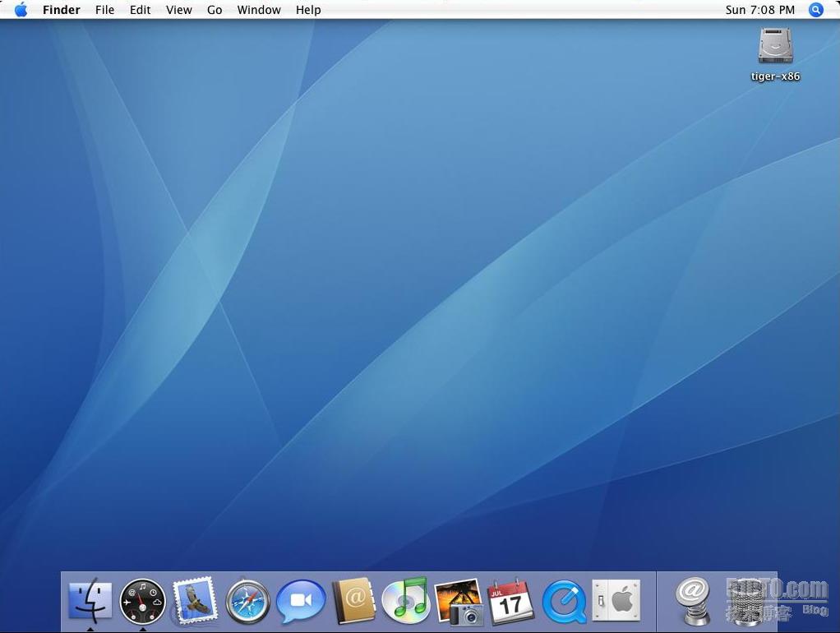
Task: Open the View menu
Action: click(x=179, y=10)
